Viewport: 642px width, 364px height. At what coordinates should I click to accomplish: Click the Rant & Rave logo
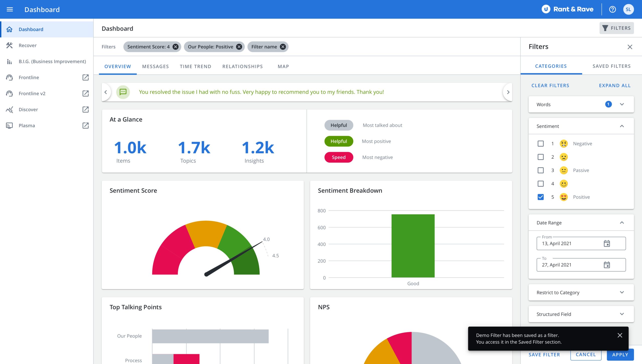coord(568,9)
